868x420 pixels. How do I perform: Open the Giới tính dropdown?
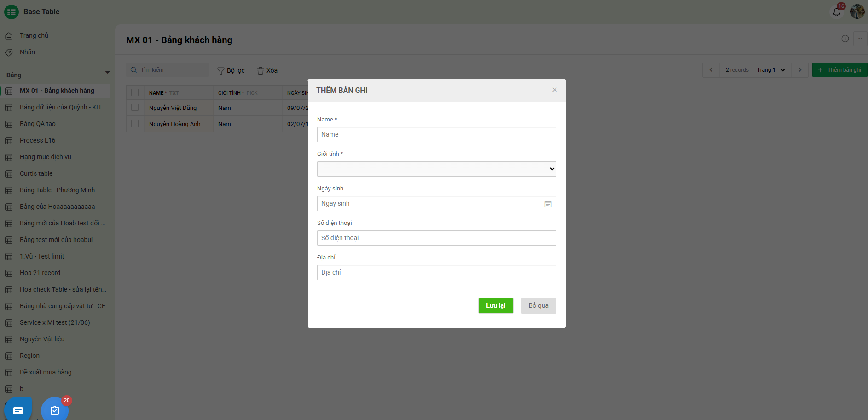436,169
